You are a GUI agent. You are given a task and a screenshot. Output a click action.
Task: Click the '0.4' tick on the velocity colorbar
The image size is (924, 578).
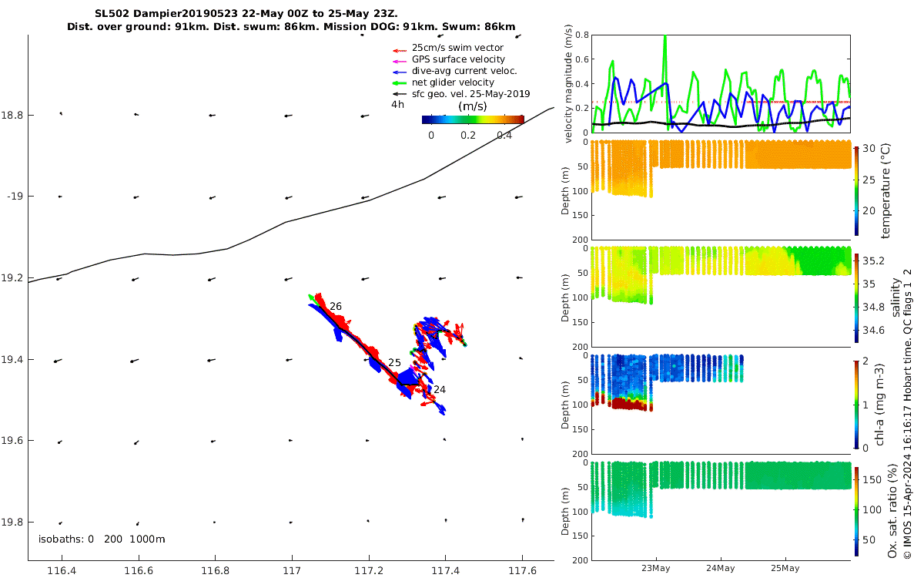tap(504, 135)
